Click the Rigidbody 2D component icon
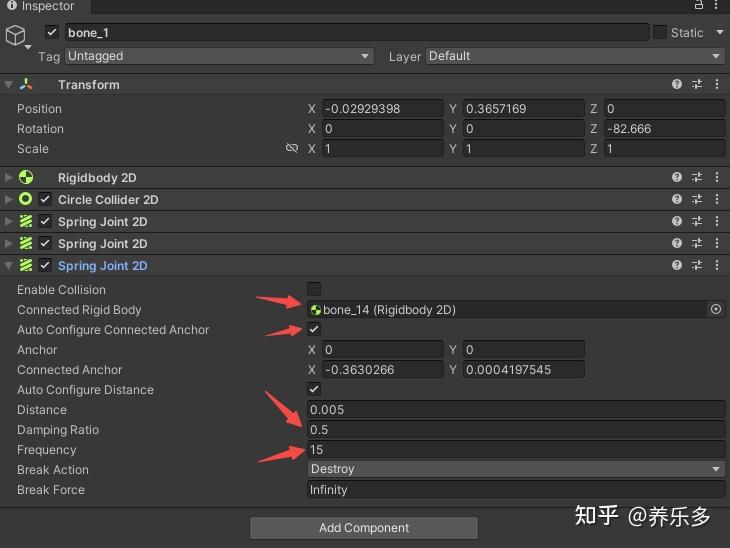This screenshot has height=548, width=730. pyautogui.click(x=26, y=177)
